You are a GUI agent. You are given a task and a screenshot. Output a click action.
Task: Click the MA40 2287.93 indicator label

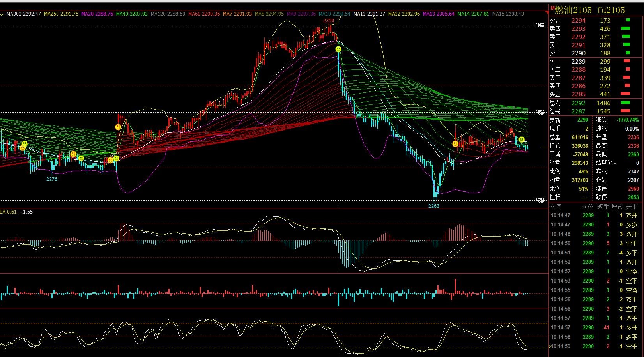[x=132, y=14]
